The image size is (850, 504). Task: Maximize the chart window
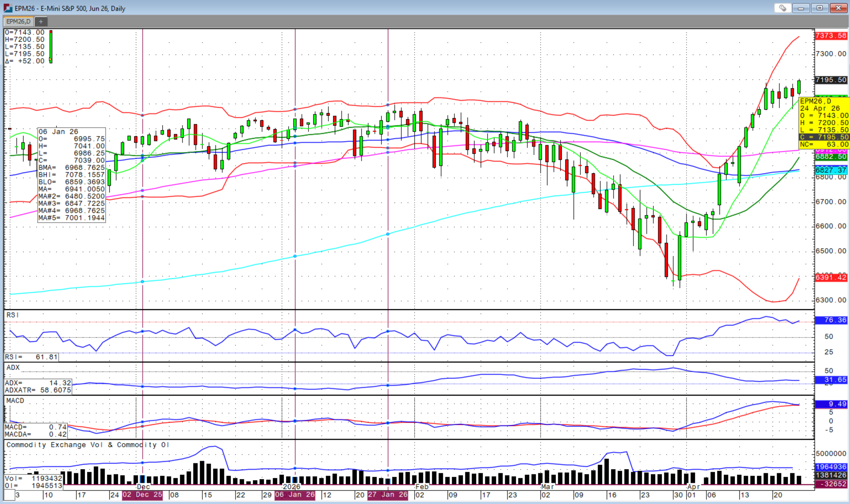click(819, 8)
